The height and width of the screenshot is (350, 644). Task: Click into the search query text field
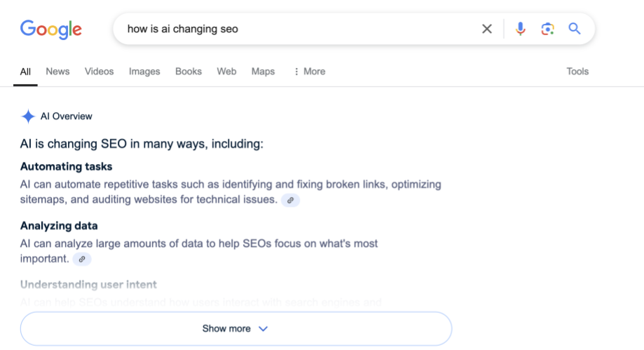294,29
